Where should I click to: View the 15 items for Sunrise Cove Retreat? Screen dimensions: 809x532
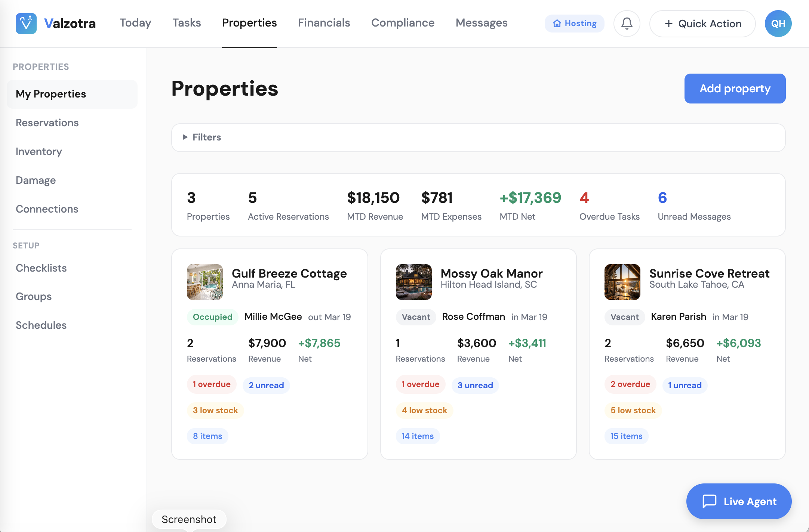pyautogui.click(x=626, y=436)
